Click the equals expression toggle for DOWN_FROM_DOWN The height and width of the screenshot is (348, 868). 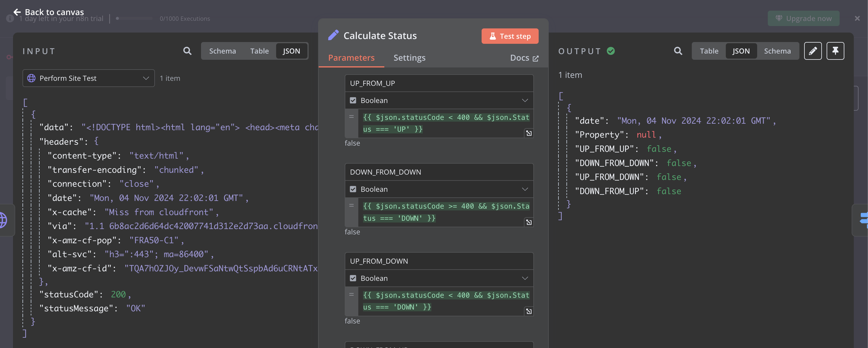(x=352, y=205)
